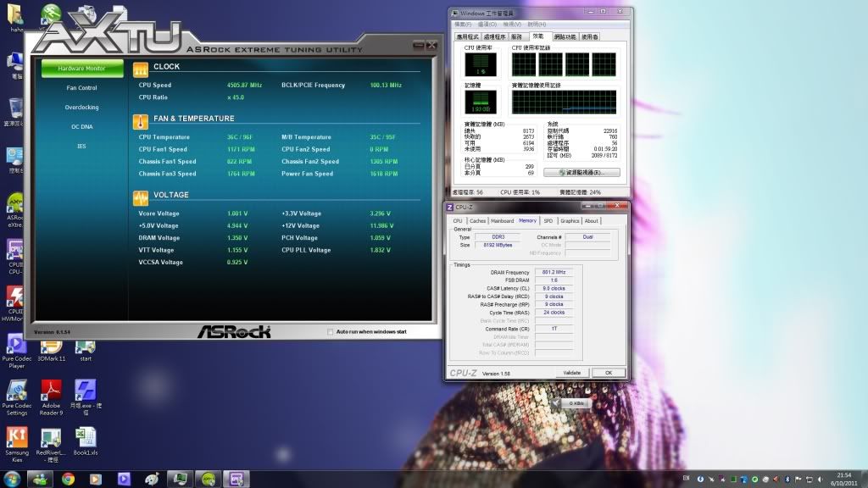Open Pure Codec Player taskbar icon
This screenshot has height=488, width=868.
(x=124, y=480)
